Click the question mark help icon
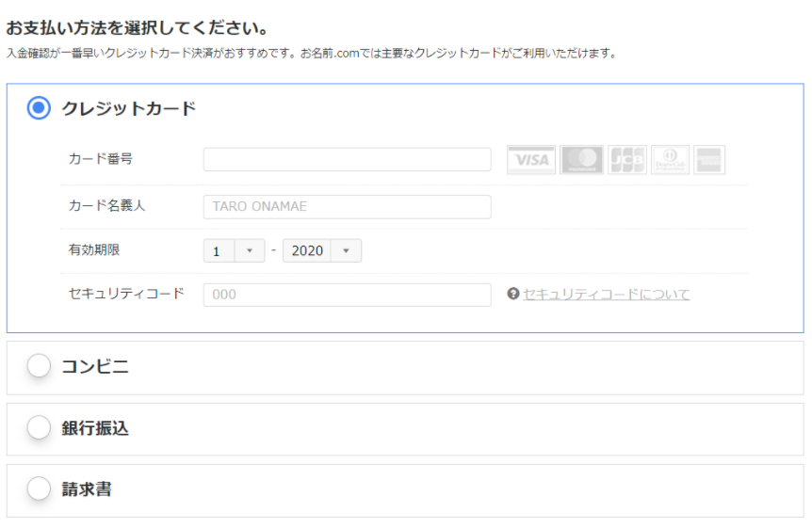The height and width of the screenshot is (528, 812). tap(513, 294)
